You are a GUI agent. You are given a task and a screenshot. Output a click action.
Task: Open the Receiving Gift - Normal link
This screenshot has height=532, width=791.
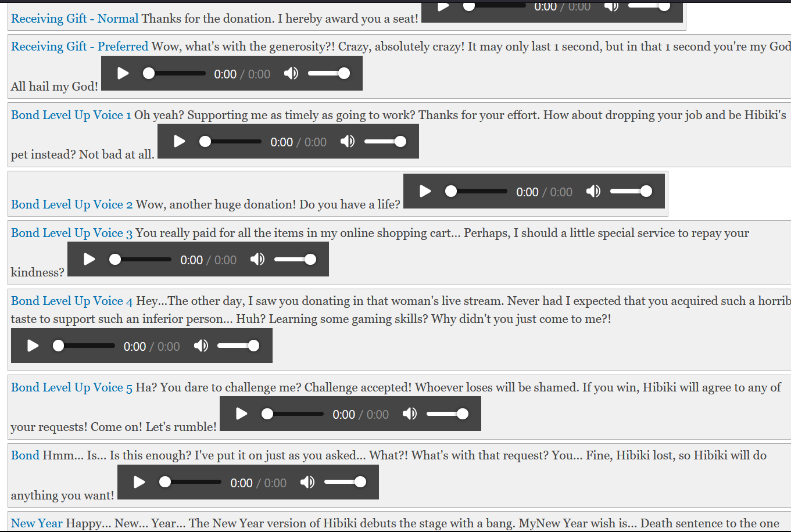coord(74,19)
